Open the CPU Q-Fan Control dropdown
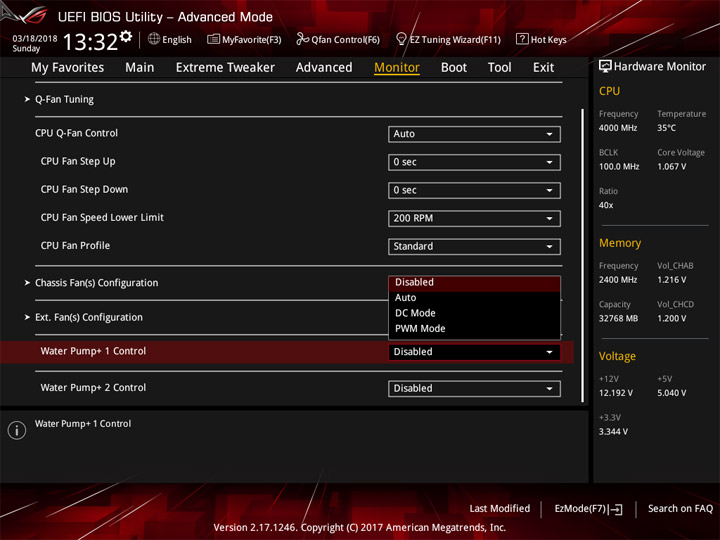This screenshot has height=540, width=720. click(474, 134)
